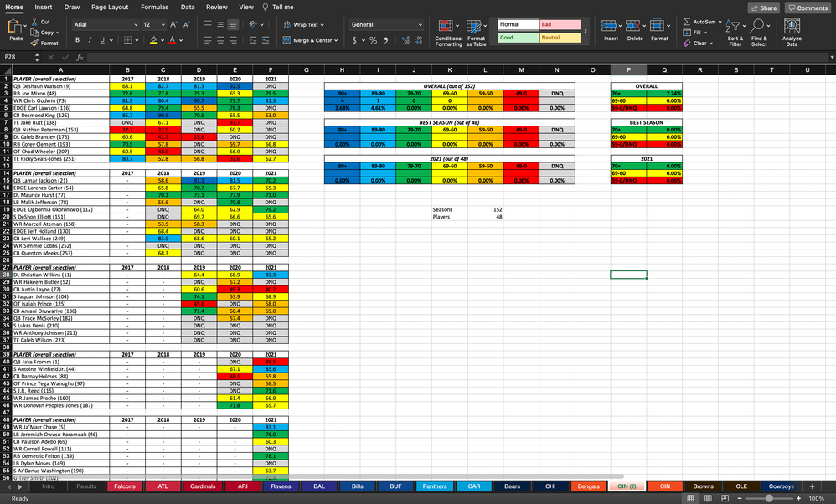Open the number format dropdown showing General
836x504 pixels.
pyautogui.click(x=385, y=25)
